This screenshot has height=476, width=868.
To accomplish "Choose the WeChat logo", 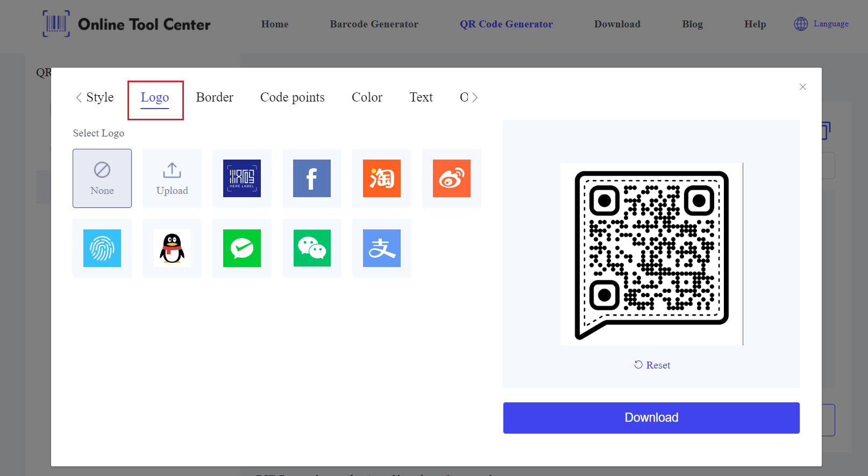I will tap(312, 248).
